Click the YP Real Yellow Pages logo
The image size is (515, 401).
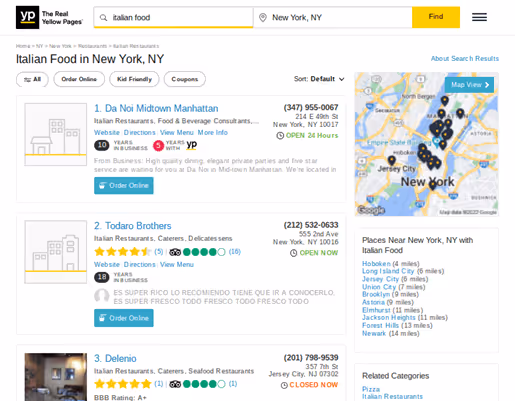coord(49,17)
